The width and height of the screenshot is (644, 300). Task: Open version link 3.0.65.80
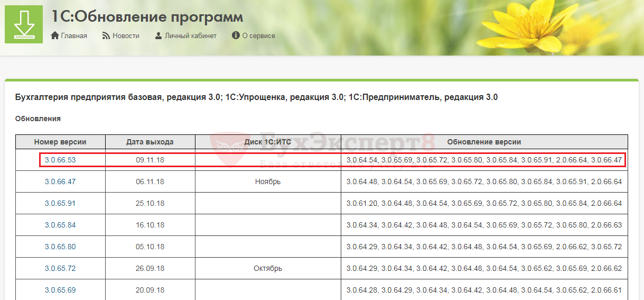pyautogui.click(x=60, y=247)
